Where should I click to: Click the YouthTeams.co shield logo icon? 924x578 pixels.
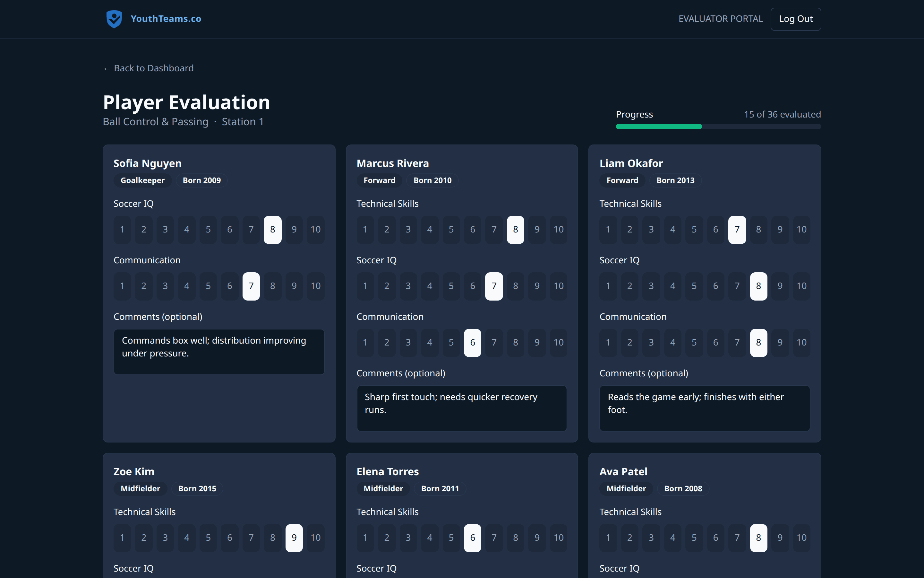tap(114, 19)
